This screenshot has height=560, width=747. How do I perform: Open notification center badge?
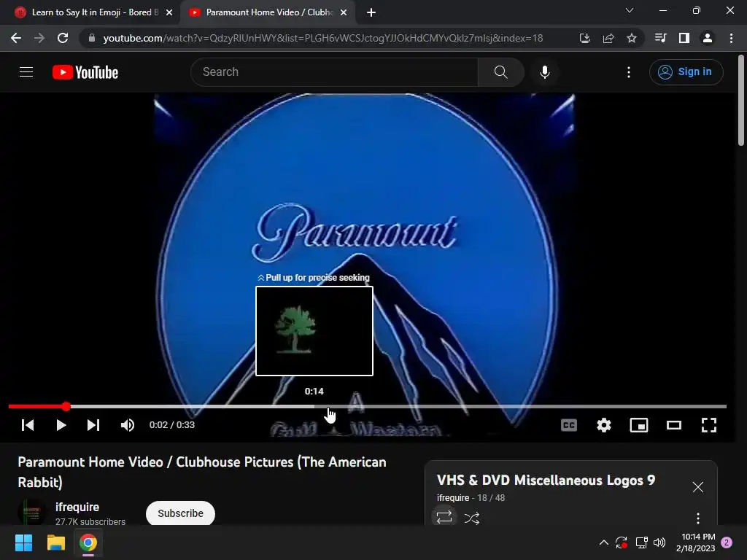pos(727,542)
